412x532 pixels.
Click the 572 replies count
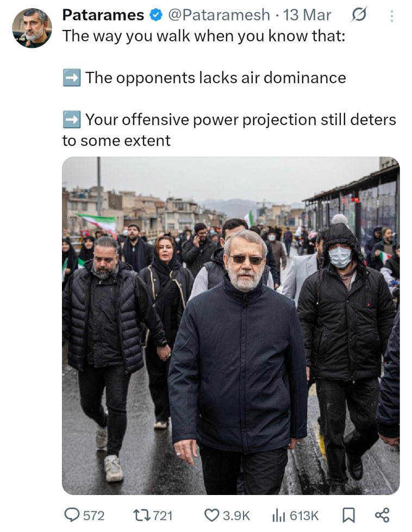(94, 516)
